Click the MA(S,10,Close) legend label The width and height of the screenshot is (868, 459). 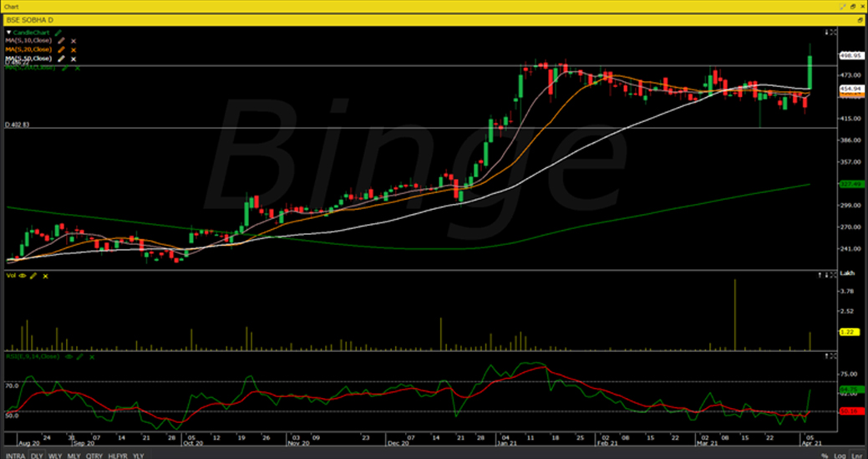(x=28, y=40)
